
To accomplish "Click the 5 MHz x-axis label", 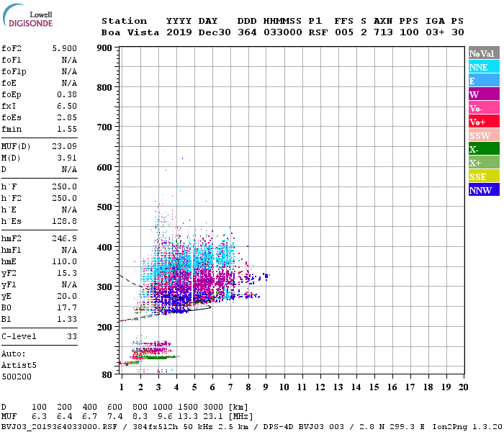I will pyautogui.click(x=194, y=387).
